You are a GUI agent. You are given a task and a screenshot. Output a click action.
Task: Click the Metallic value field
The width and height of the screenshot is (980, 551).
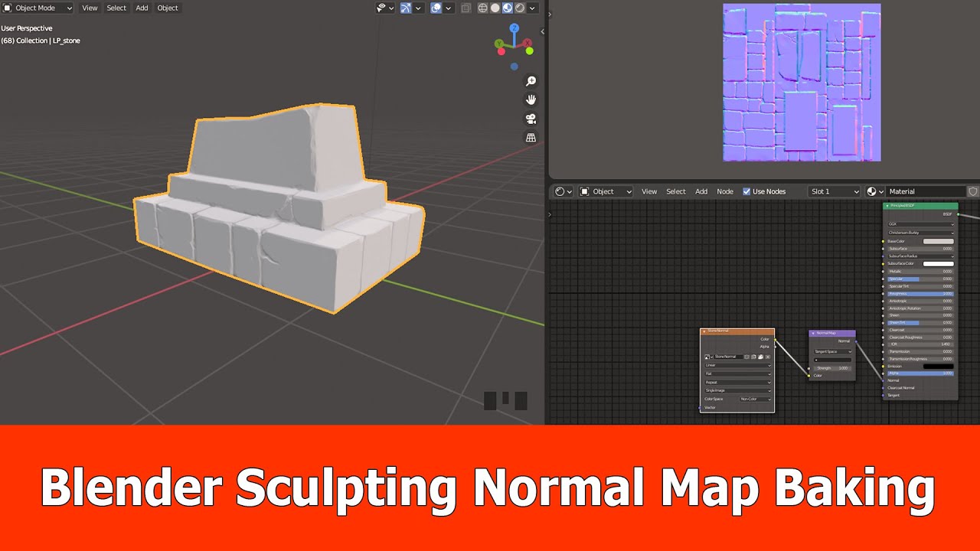[x=920, y=271]
